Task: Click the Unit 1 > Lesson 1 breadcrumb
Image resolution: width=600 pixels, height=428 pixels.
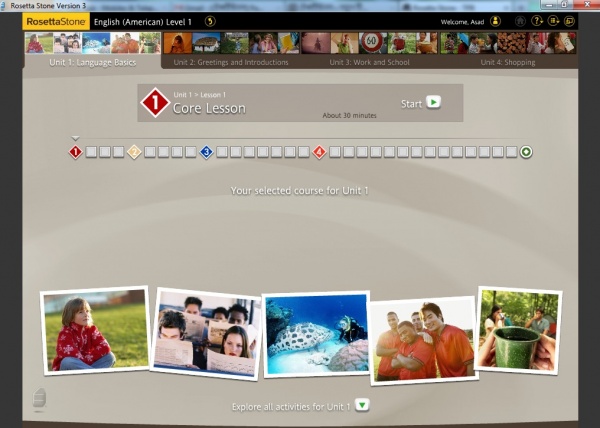Action: point(199,94)
